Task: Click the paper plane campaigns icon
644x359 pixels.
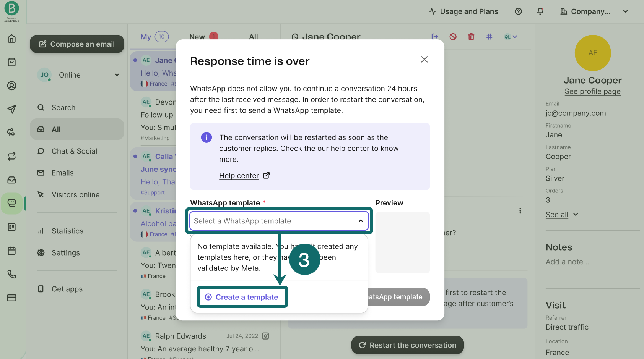Action: (12, 109)
